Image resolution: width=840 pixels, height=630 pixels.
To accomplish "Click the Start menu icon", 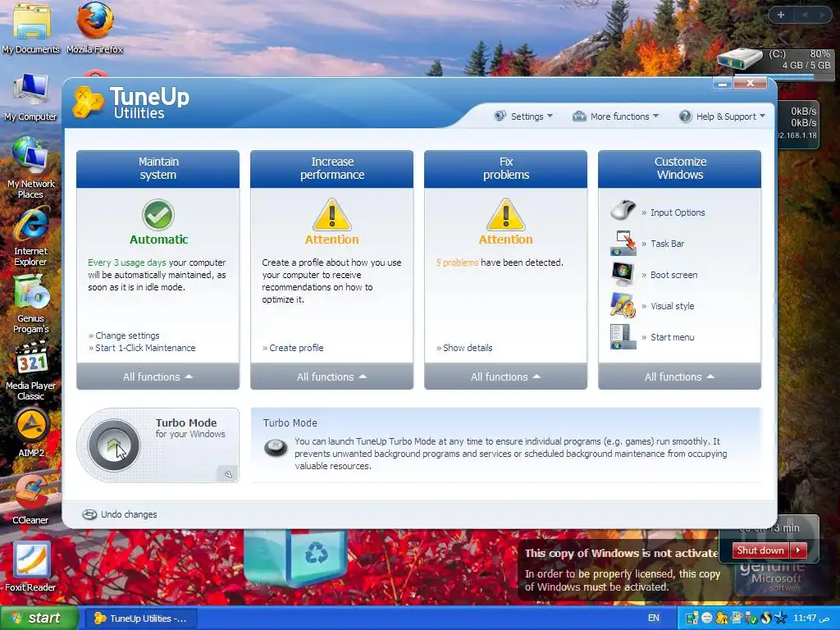I will 623,337.
